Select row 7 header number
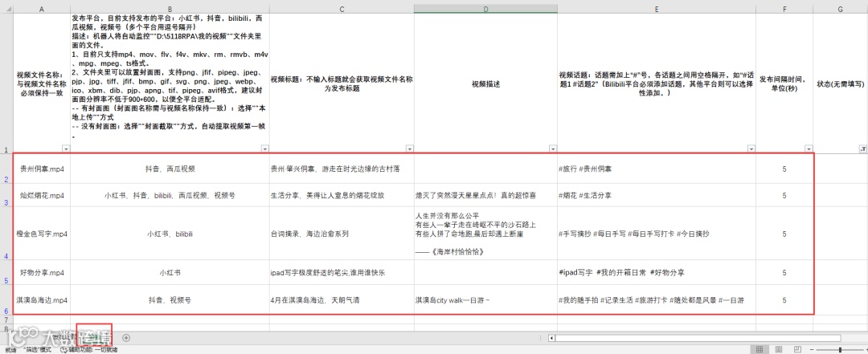 pos(6,319)
